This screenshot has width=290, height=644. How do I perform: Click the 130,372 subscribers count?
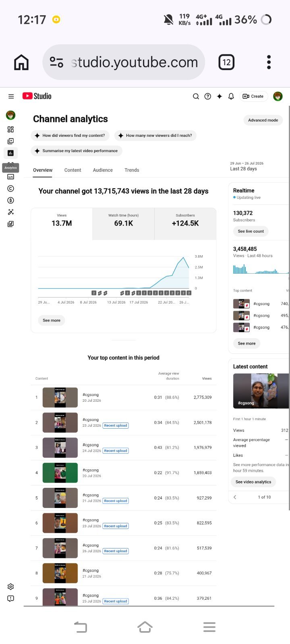[243, 213]
